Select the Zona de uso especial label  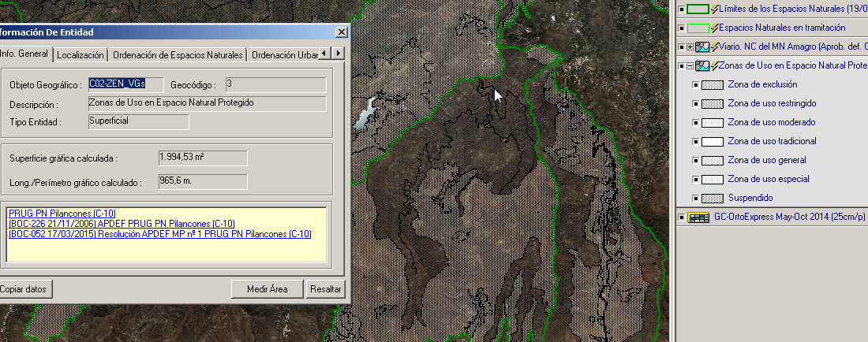[769, 179]
